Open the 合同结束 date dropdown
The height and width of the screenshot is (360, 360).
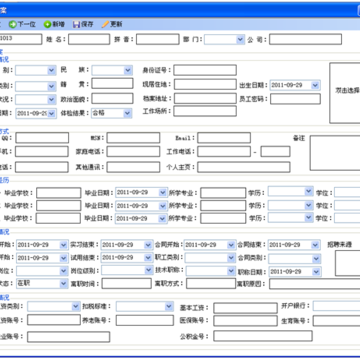(316, 245)
